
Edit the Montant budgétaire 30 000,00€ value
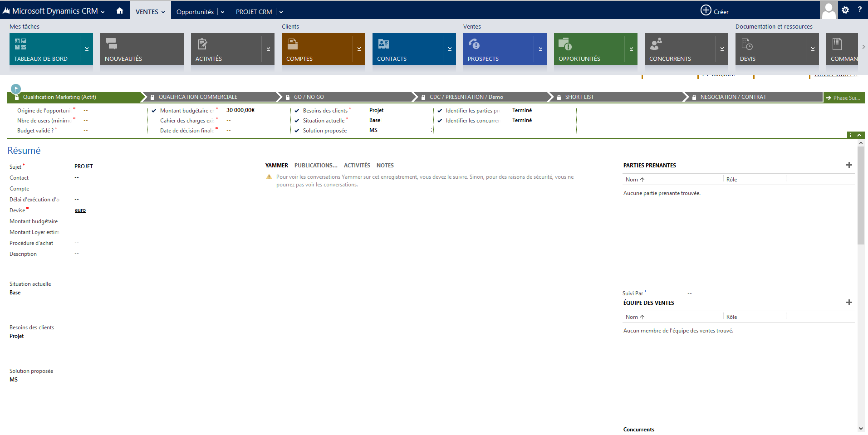point(240,110)
